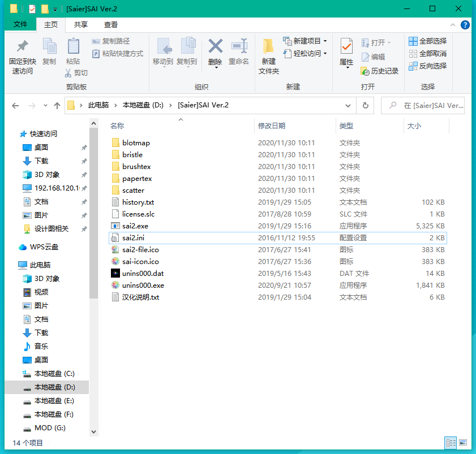The width and height of the screenshot is (476, 454).
Task: Sort by Size (大小) column header
Action: (x=414, y=126)
